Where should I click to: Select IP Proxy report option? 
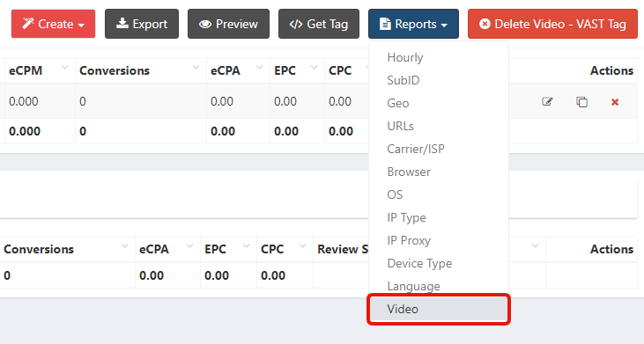tap(439, 241)
